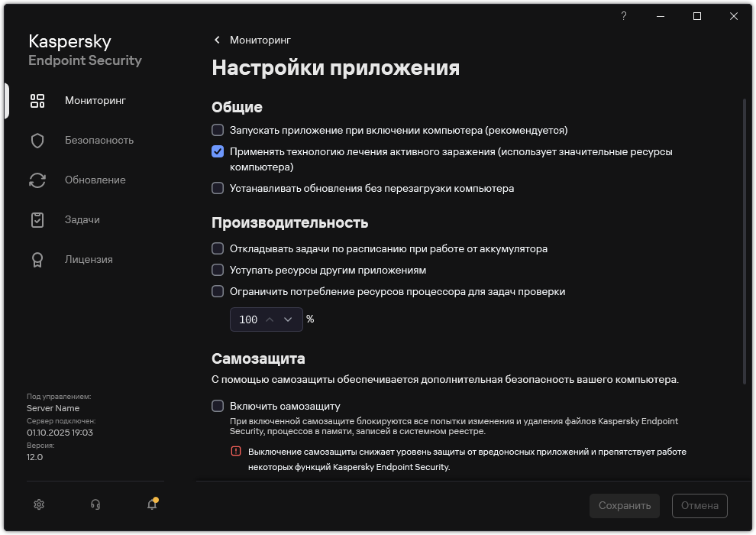Check 'Уступать ресурсы другим приложениям'
The height and width of the screenshot is (535, 756).
[217, 270]
